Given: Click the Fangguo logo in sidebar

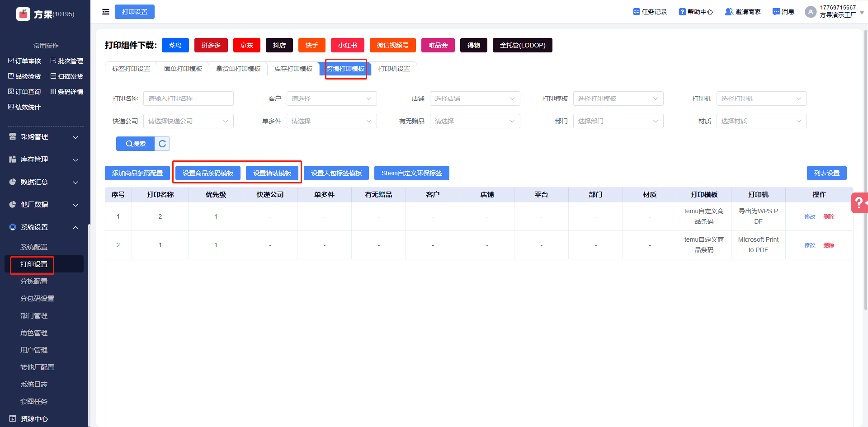Looking at the screenshot, I should (23, 14).
